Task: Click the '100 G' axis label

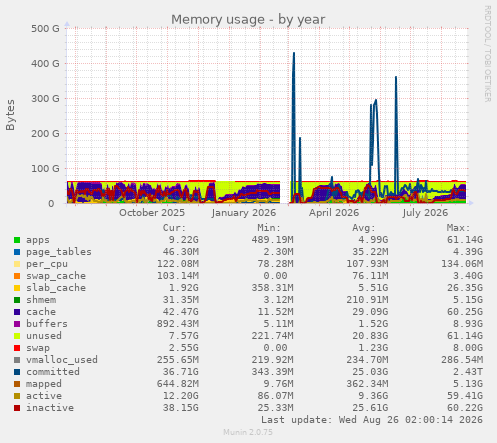Action: [x=45, y=169]
